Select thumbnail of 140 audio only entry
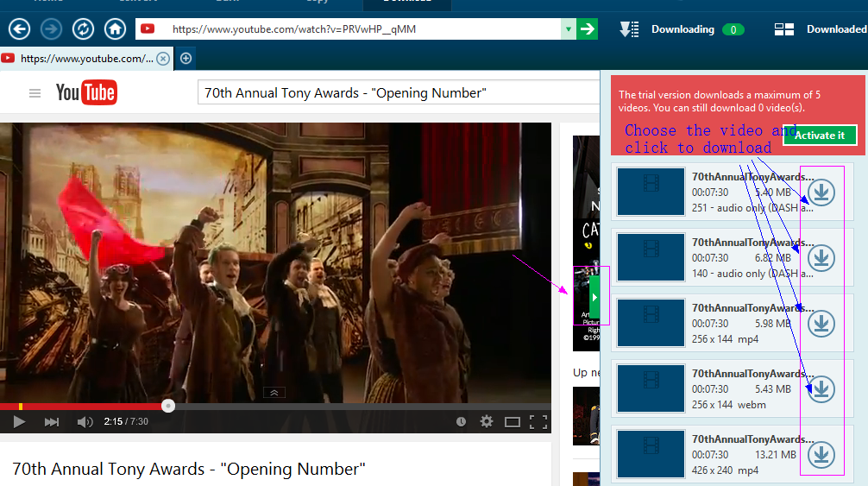The height and width of the screenshot is (486, 868). click(651, 257)
